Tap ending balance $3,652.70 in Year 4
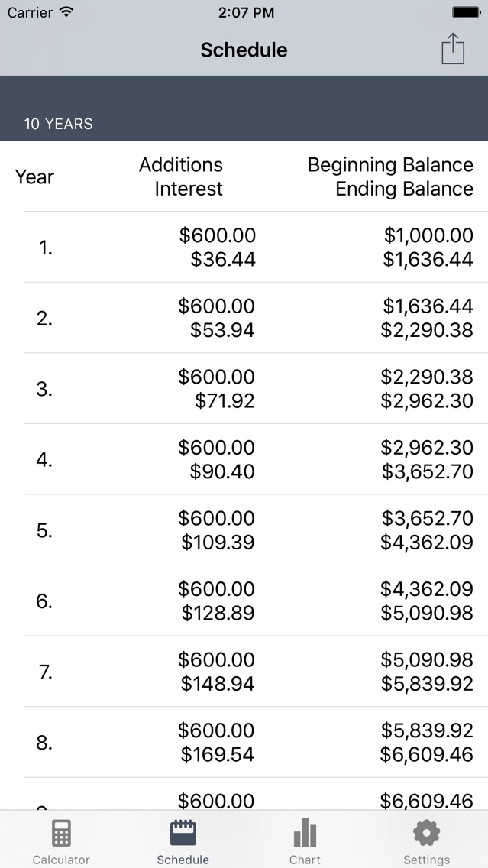 click(x=427, y=472)
